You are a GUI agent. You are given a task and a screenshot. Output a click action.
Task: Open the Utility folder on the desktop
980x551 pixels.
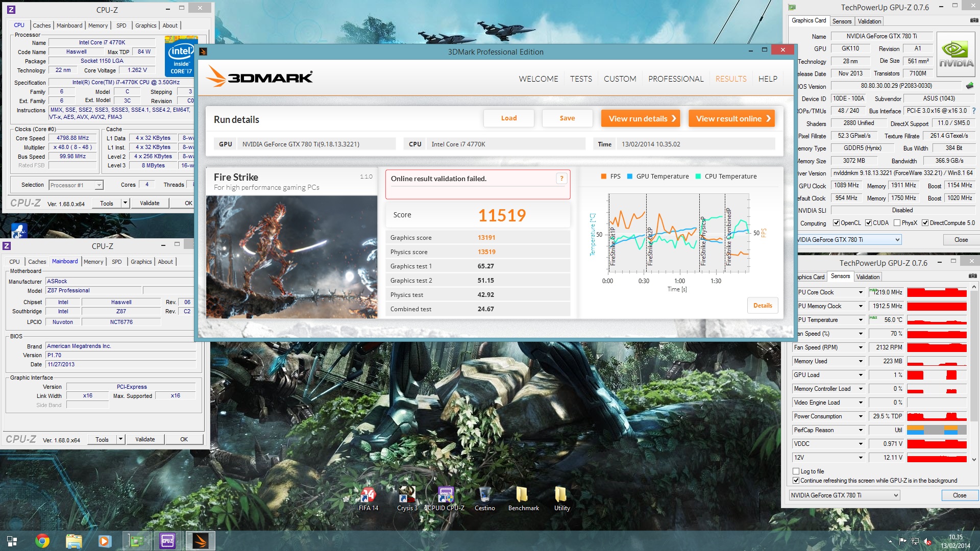coord(561,498)
